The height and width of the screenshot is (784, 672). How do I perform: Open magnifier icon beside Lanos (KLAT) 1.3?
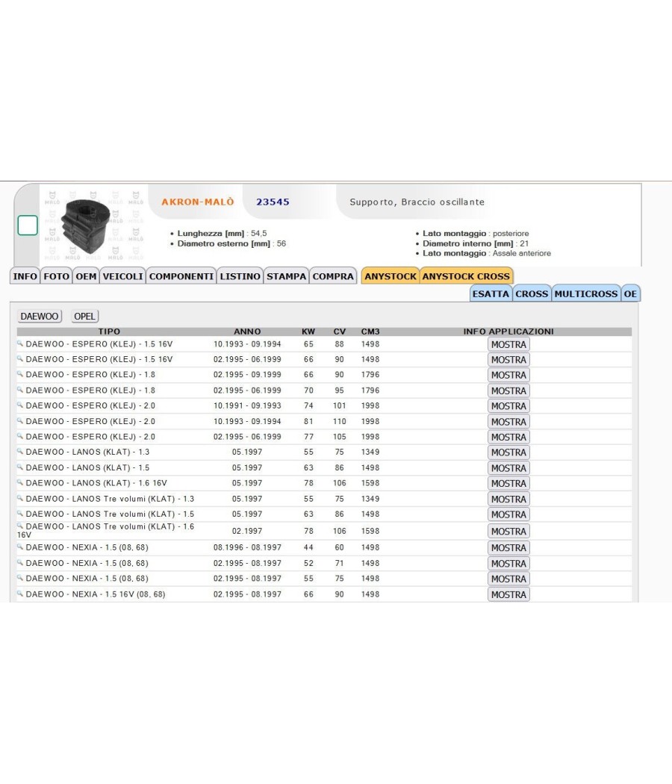(x=20, y=451)
